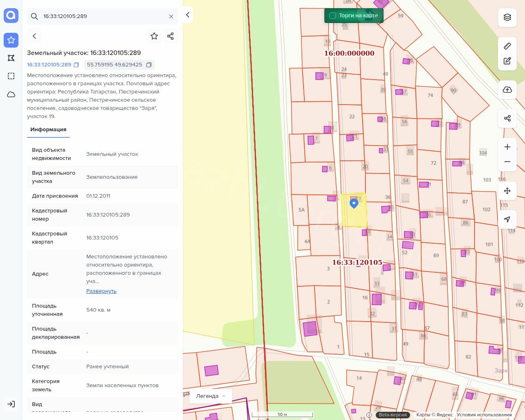Expand the address with Развернуть link

(101, 291)
